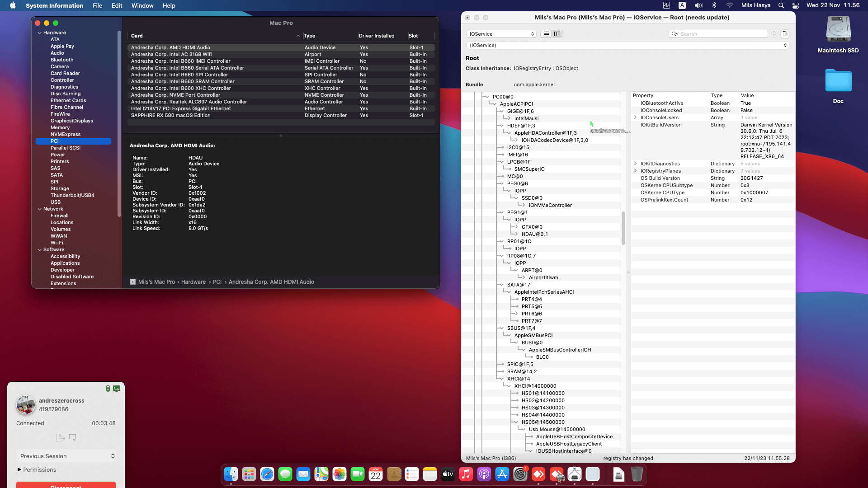Open Photos from the Dock
This screenshot has height=488, width=868.
click(x=340, y=474)
